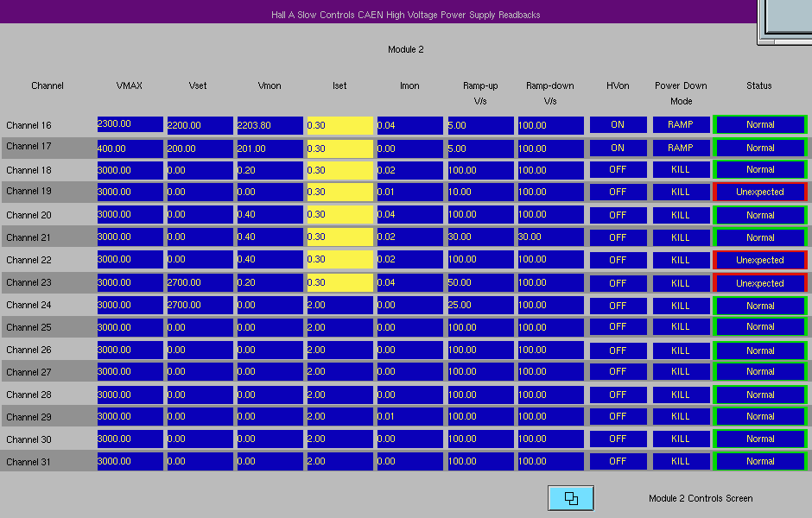Click Channel 23 Ramp-up value 50.00
This screenshot has height=518, width=812.
click(480, 282)
